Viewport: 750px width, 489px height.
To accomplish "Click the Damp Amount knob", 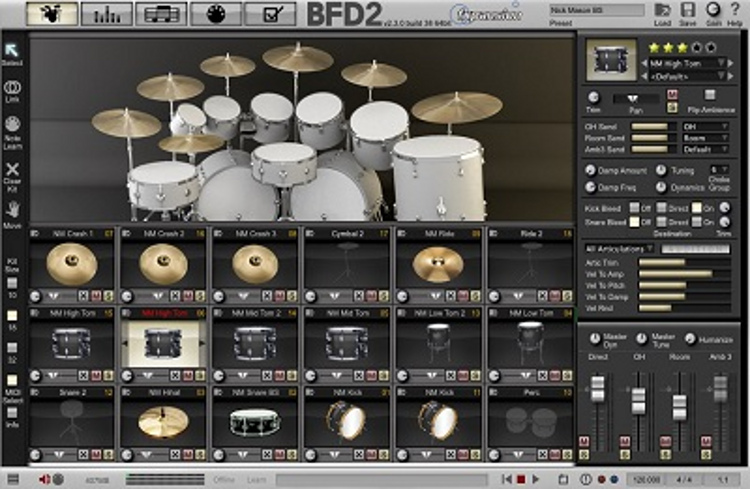I will coord(590,170).
